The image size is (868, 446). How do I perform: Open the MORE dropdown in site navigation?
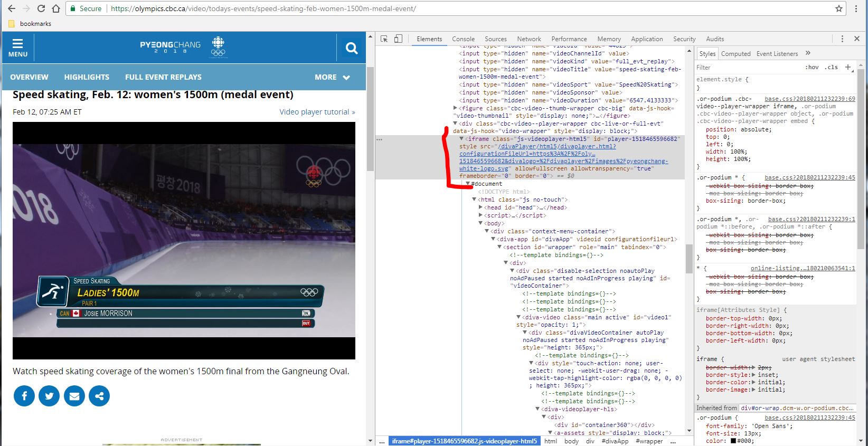(333, 77)
